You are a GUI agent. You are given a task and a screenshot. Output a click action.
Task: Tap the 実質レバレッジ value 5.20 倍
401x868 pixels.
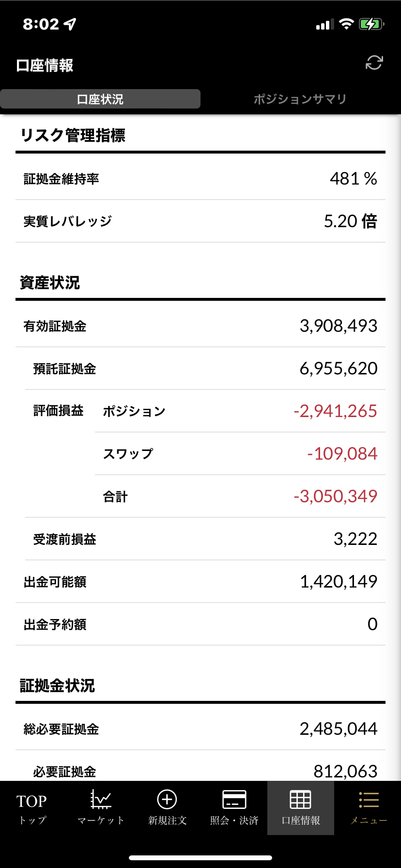pyautogui.click(x=351, y=221)
